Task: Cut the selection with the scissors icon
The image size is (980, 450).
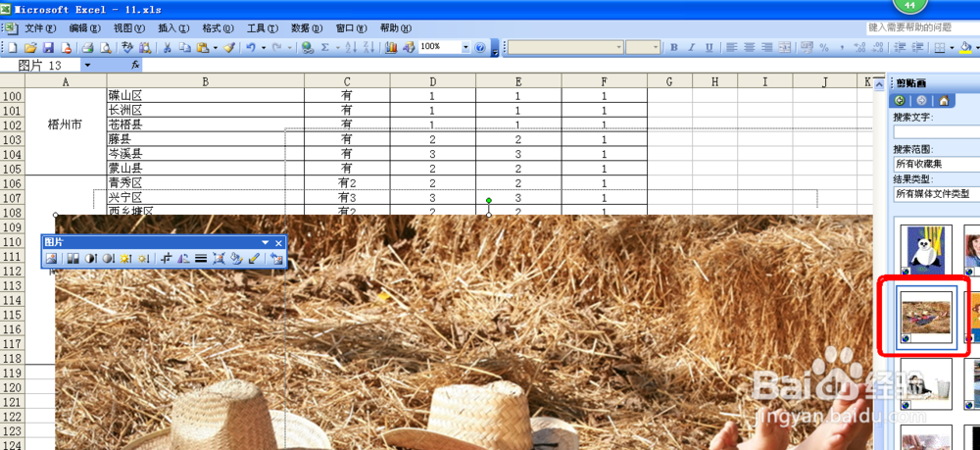Action: pyautogui.click(x=167, y=47)
